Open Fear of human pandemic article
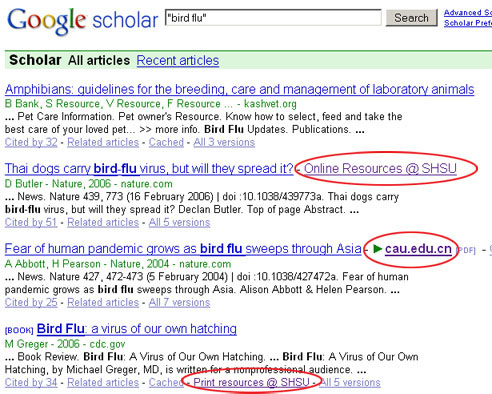Screen dimensions: 492x394 [183, 249]
